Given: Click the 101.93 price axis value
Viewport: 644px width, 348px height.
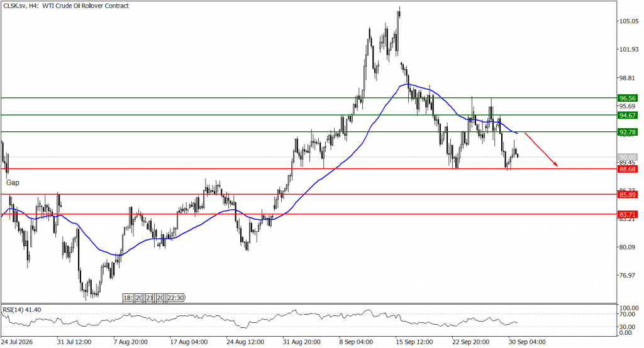Looking at the screenshot, I should tap(629, 50).
